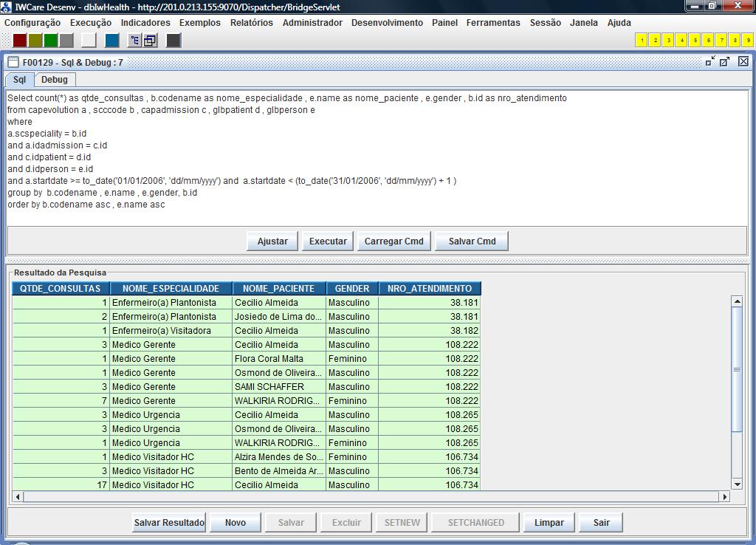Open the Painel menu
Screen dimensions: 756x545
(444, 23)
